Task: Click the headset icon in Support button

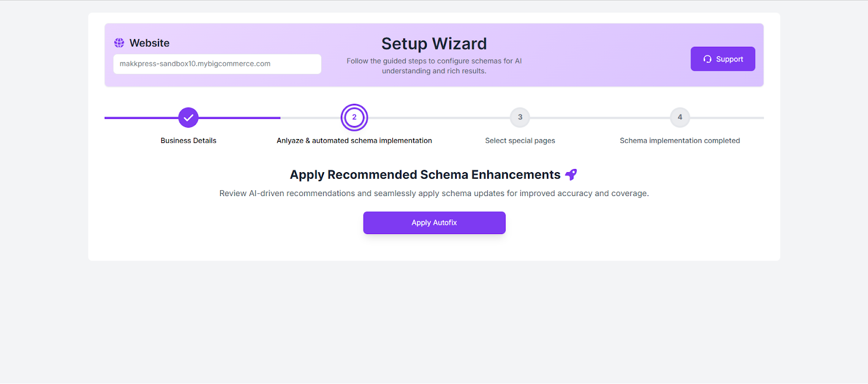Action: tap(707, 59)
